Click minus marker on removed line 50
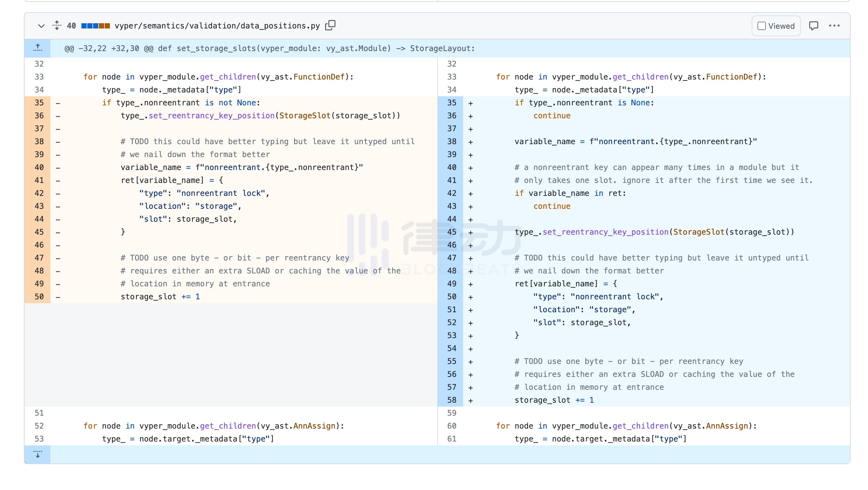 click(x=58, y=297)
